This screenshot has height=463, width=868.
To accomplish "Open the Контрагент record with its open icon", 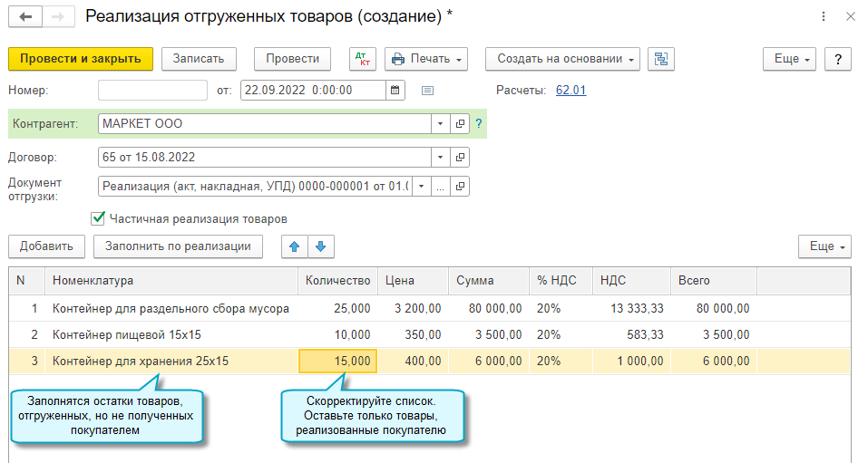I will tap(460, 124).
